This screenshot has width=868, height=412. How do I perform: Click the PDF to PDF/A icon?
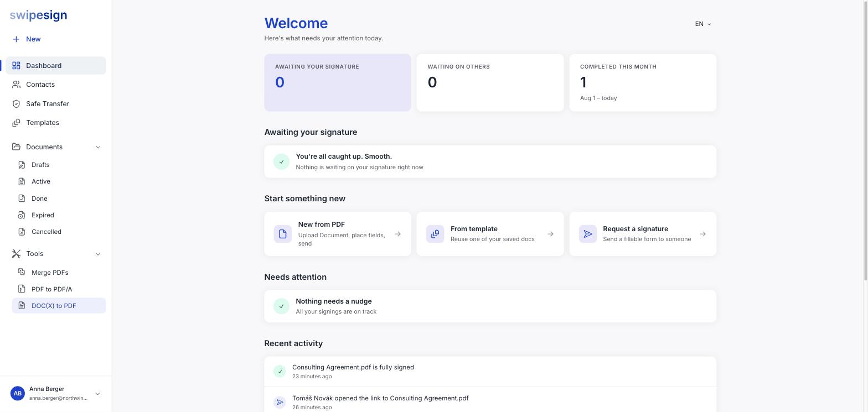point(22,289)
